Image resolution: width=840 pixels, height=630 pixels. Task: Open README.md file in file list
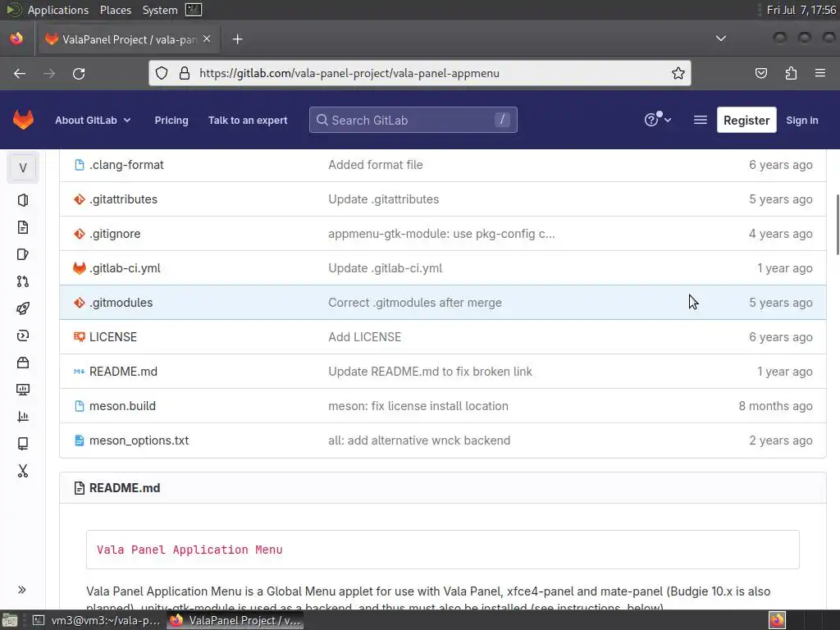click(x=123, y=372)
